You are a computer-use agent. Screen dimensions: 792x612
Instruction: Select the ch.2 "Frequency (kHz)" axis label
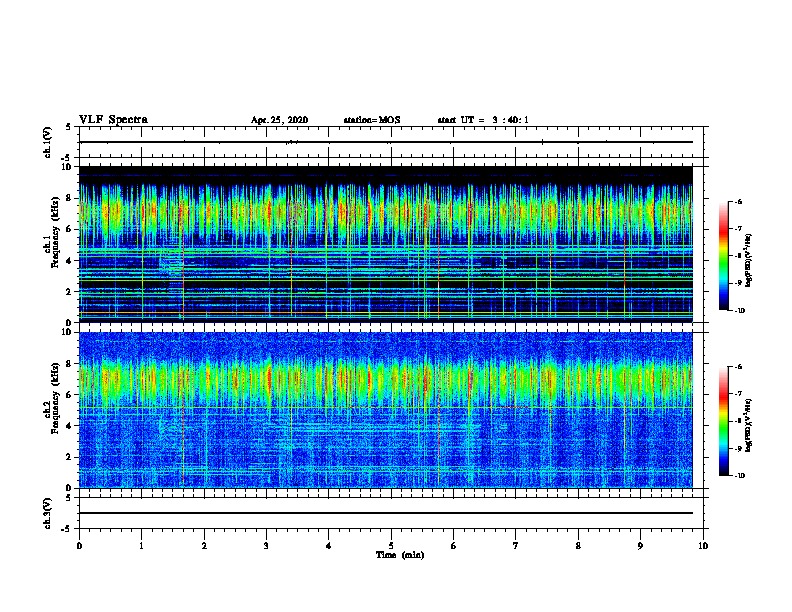click(55, 398)
